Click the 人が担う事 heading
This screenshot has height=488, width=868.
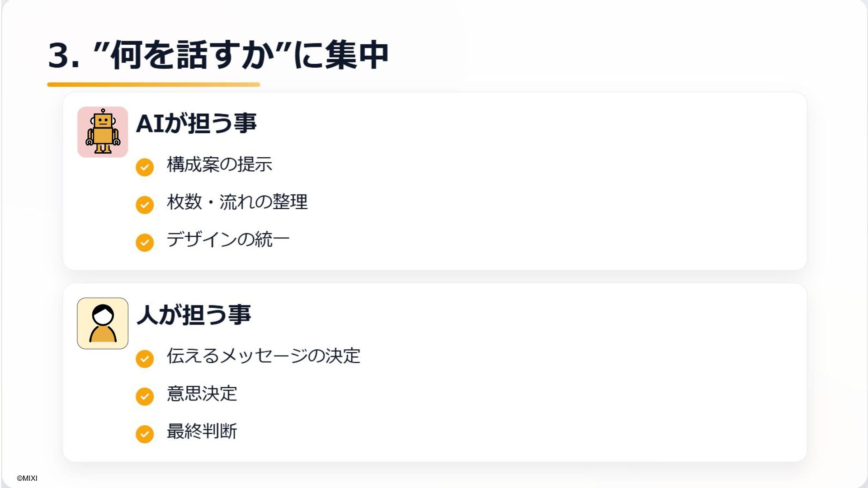point(193,314)
